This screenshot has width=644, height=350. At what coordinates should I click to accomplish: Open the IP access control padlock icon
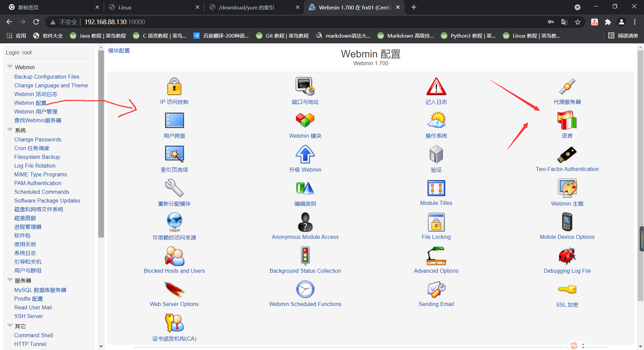pos(174,87)
